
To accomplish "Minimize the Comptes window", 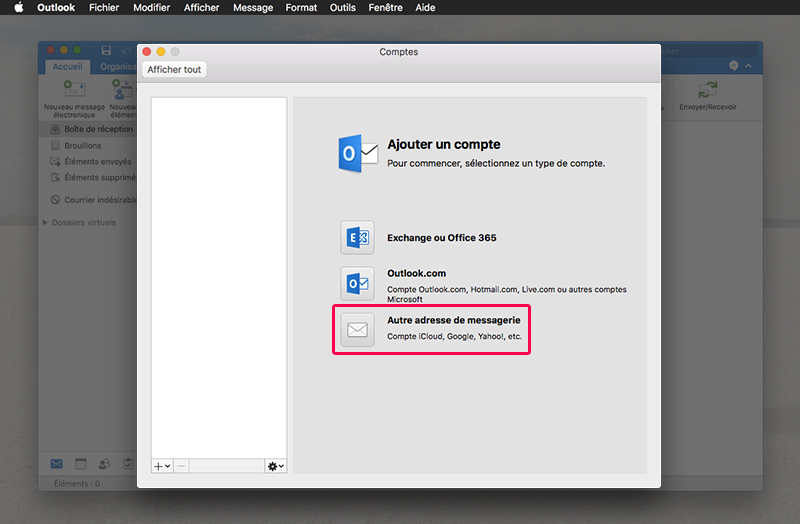I will click(161, 52).
